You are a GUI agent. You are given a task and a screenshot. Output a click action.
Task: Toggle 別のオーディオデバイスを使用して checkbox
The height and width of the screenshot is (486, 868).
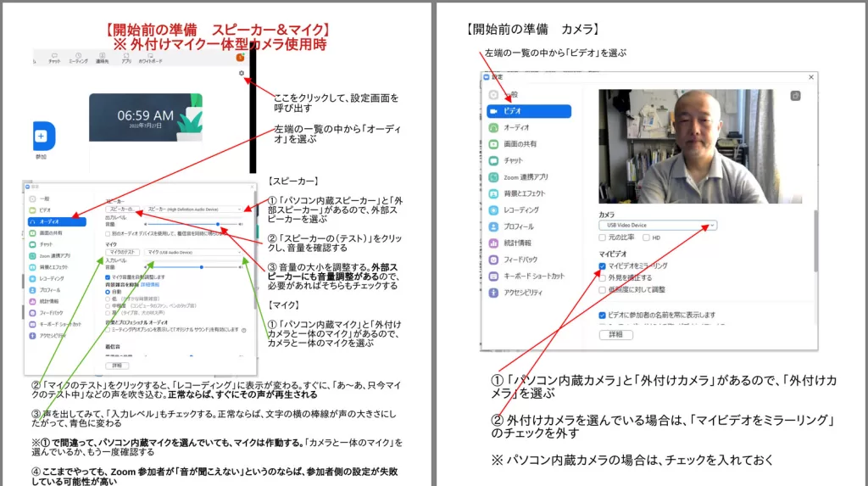click(108, 234)
